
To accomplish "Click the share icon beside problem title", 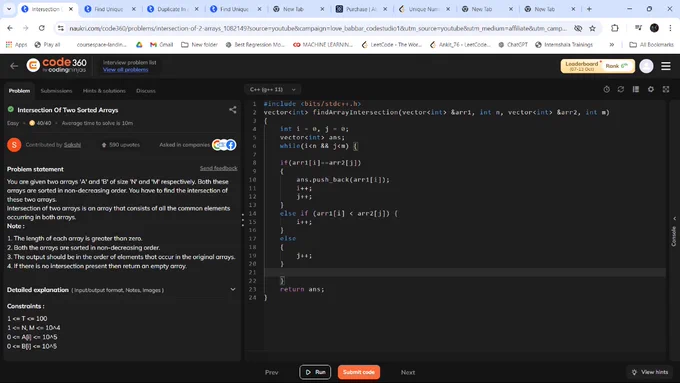I will click(233, 110).
